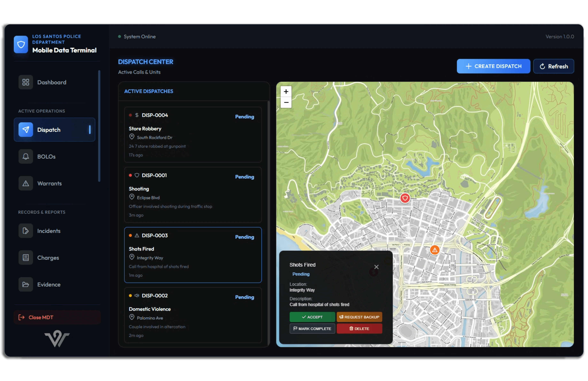Viewport: 588px width, 381px height.
Task: Click the warning icon on DISP-0003
Action: [137, 235]
